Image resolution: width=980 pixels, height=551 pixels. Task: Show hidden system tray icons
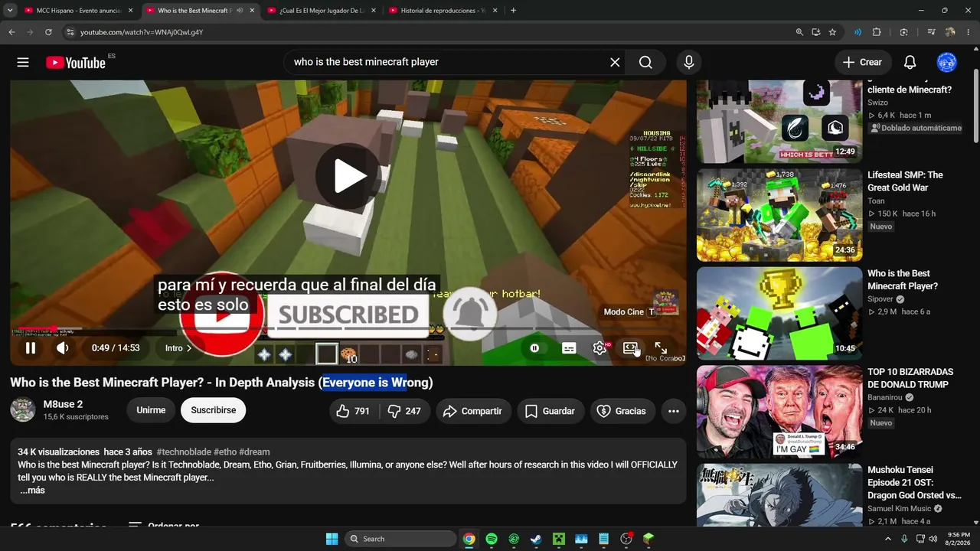(x=888, y=539)
